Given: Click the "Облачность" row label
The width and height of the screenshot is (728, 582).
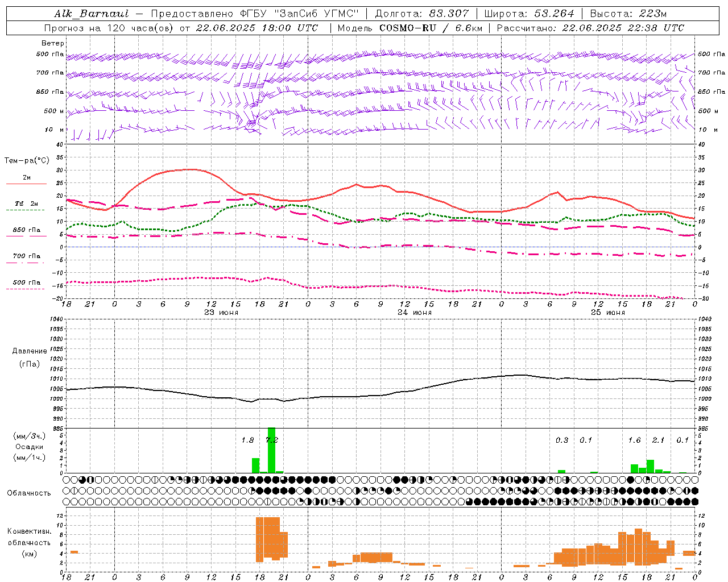Looking at the screenshot, I should (29, 493).
